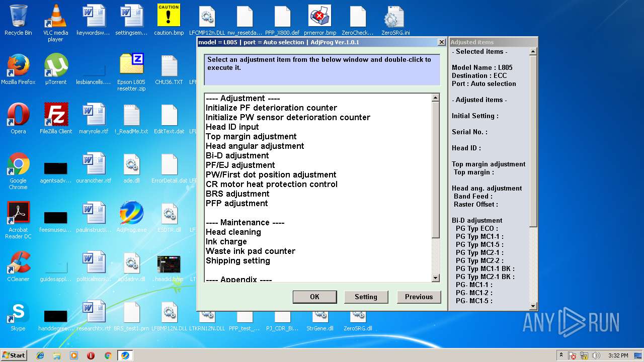
Task: Select ZeroSRG.dll file icon
Action: 358,322
